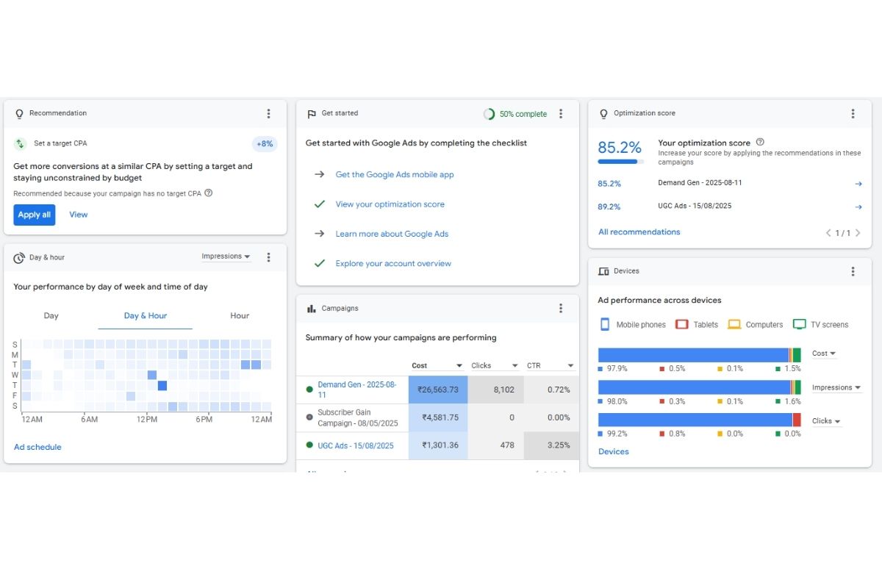
Task: Switch to the Hour tab
Action: [240, 316]
